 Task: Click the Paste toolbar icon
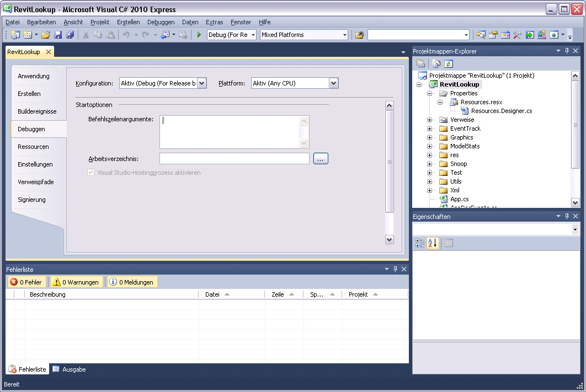110,35
